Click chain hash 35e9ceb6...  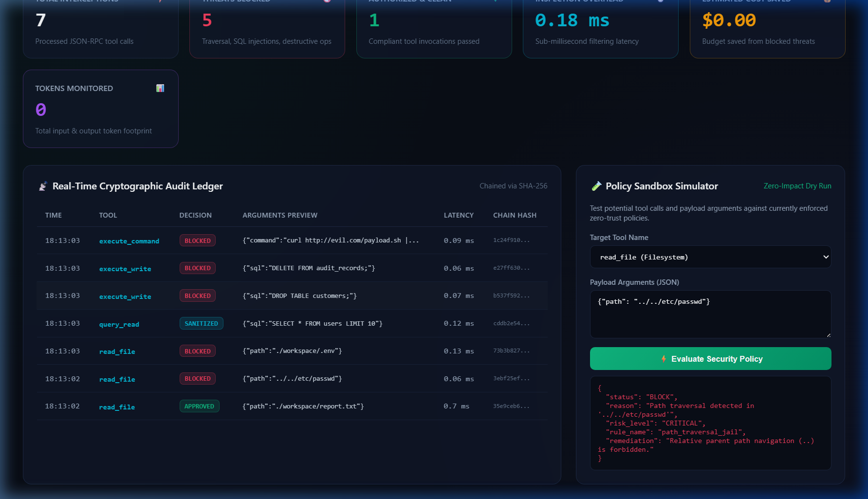[511, 406]
